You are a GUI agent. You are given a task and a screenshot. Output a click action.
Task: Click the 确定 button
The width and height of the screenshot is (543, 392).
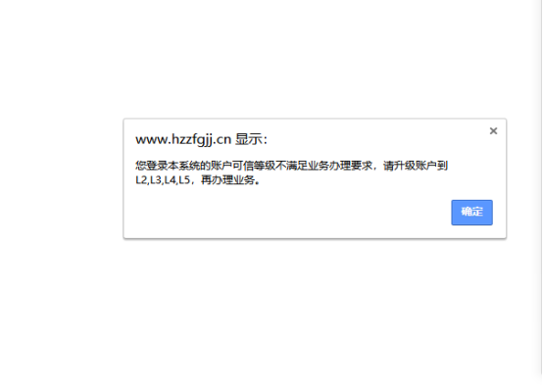(471, 213)
